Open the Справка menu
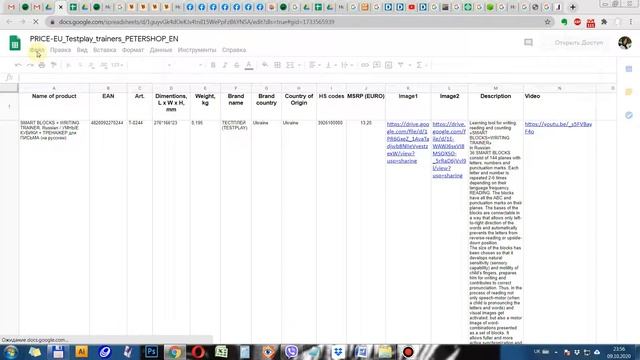 [x=234, y=50]
